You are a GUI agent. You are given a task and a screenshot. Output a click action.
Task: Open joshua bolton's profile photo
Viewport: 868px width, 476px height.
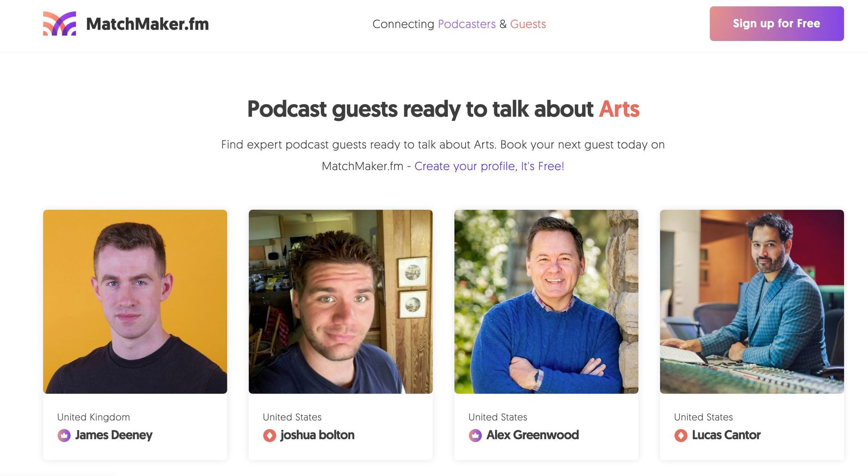point(341,302)
